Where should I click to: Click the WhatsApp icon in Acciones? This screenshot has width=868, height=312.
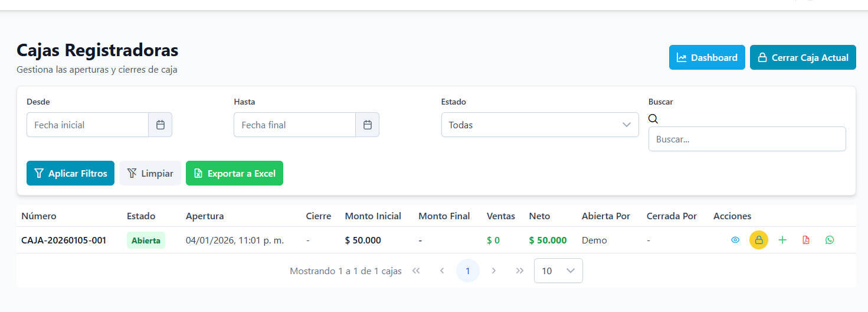(x=830, y=240)
